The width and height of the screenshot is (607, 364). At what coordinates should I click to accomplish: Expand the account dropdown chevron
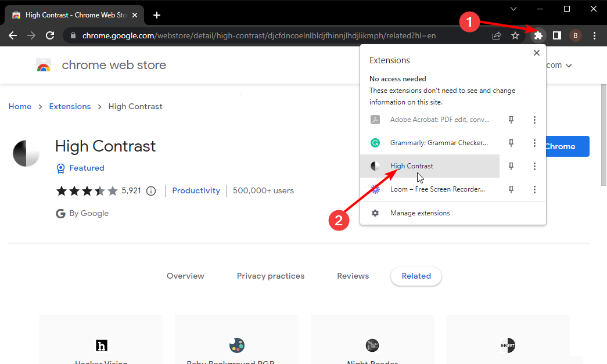pos(569,66)
